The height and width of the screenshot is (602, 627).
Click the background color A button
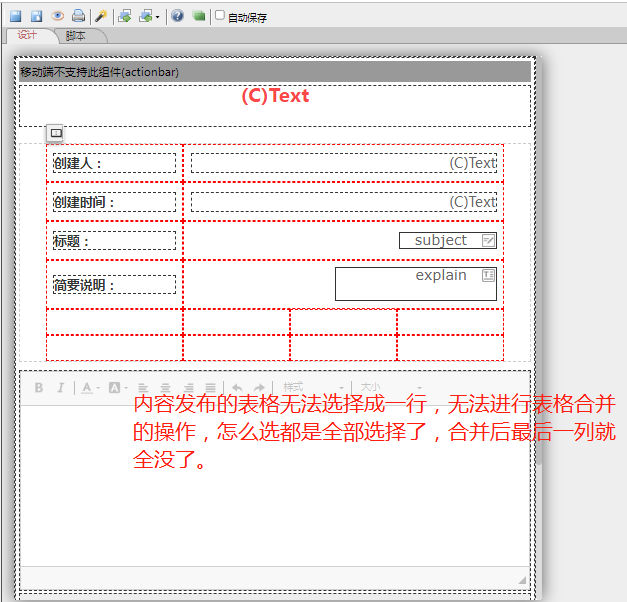[114, 388]
